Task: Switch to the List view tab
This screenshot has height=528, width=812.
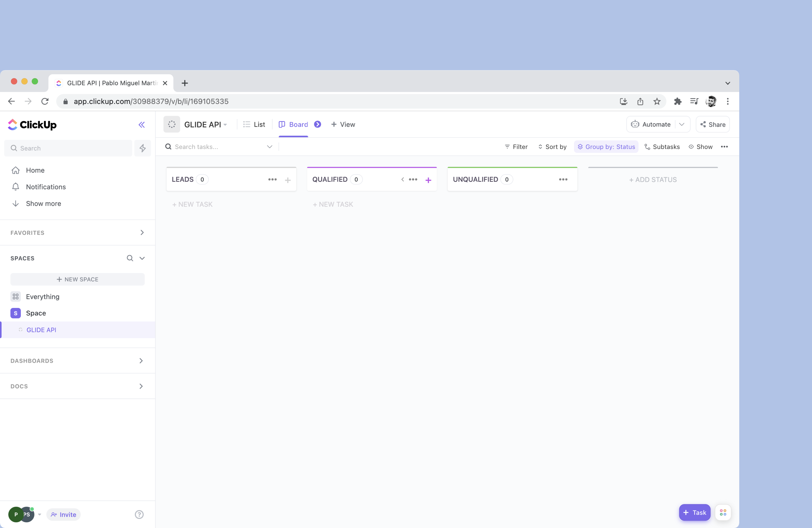Action: pyautogui.click(x=254, y=124)
